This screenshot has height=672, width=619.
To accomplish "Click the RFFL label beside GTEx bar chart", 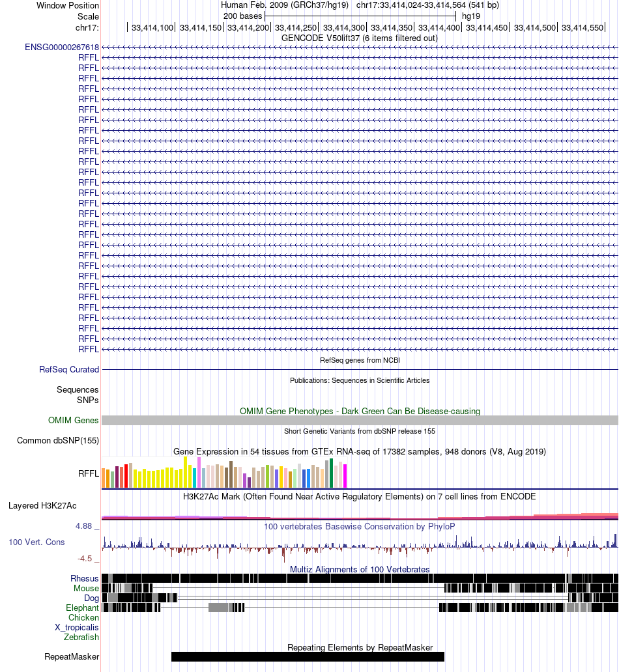I will pyautogui.click(x=89, y=473).
